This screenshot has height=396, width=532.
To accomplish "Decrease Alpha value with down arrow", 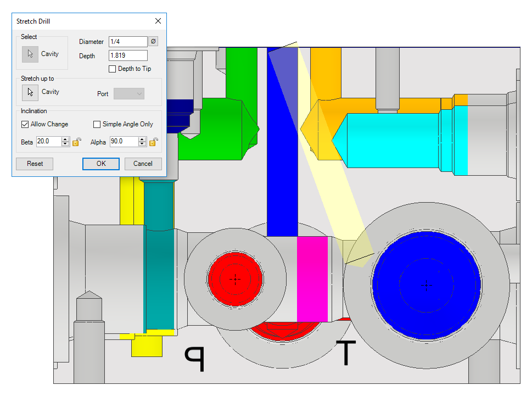I will [x=143, y=144].
